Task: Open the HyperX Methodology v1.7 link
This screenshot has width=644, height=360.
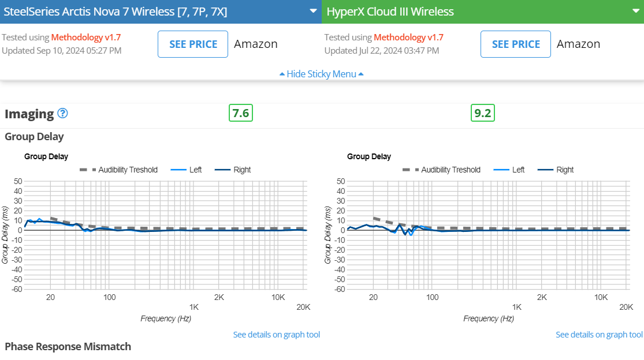Action: click(409, 37)
